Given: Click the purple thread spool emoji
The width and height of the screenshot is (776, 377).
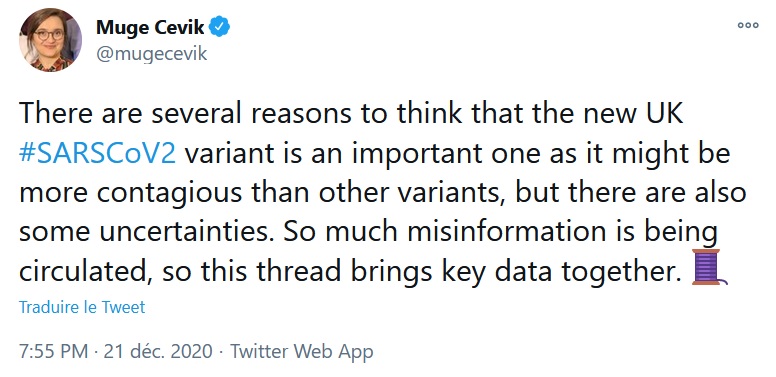Looking at the screenshot, I should click(x=709, y=267).
